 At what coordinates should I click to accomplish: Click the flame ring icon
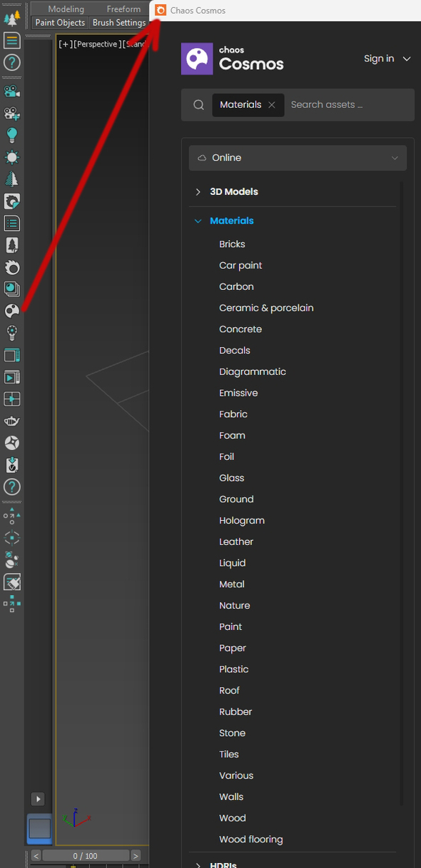click(x=12, y=267)
